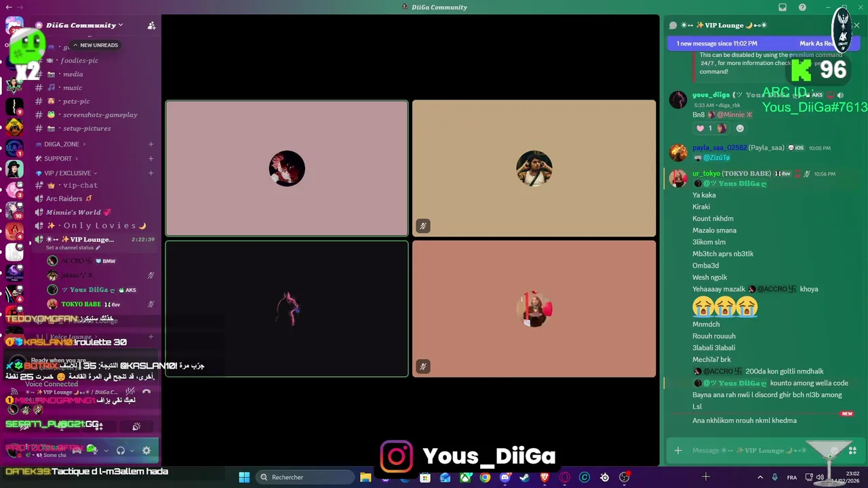Click the Windows Start button

(244, 477)
